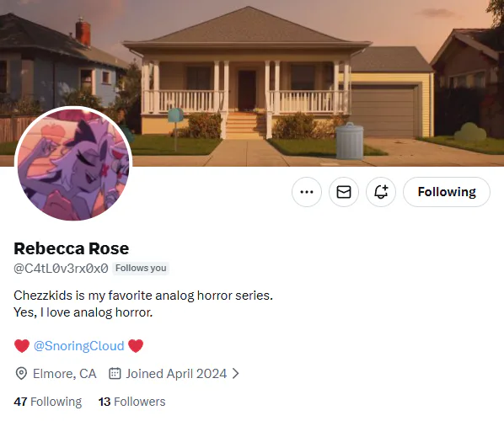Viewport: 504px width, 421px height.
Task: Click the calendar icon beside Joined
Action: click(x=115, y=374)
